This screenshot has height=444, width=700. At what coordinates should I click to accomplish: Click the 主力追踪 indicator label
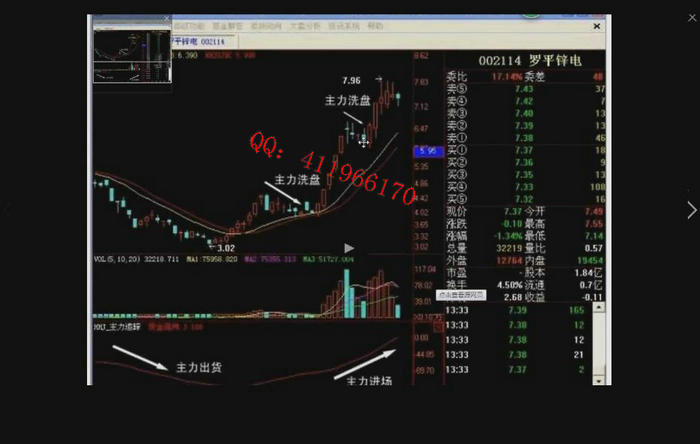pos(117,327)
